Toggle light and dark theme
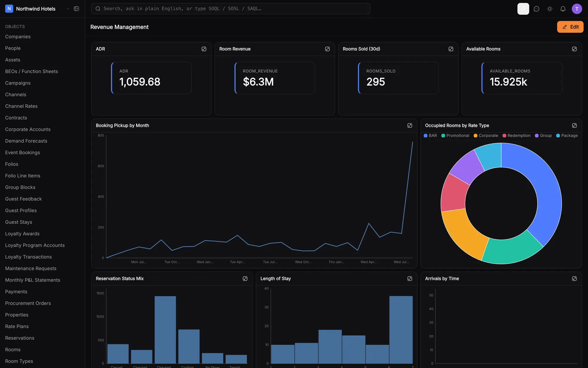 tap(550, 9)
